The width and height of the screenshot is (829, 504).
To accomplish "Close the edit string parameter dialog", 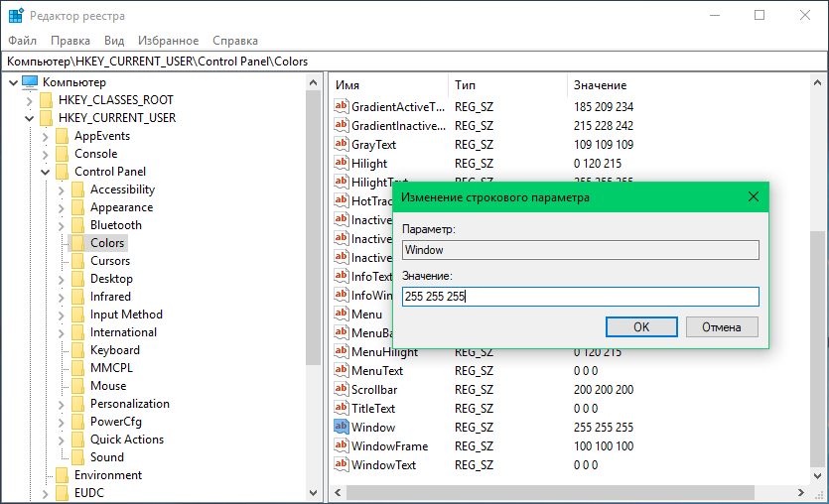I will (754, 196).
